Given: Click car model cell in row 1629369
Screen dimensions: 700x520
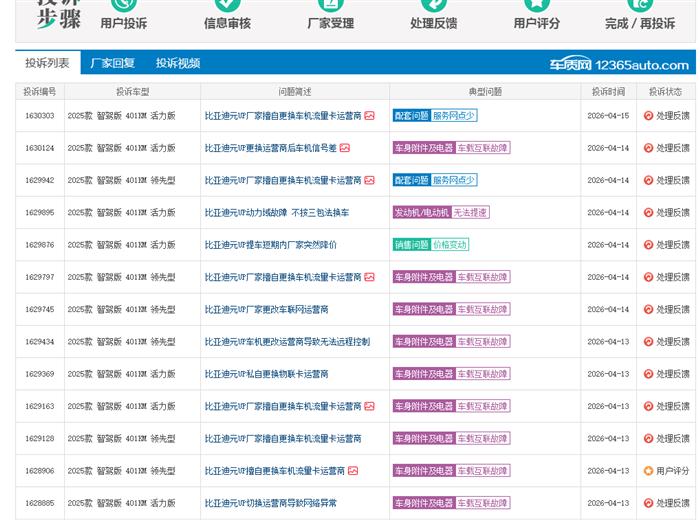Looking at the screenshot, I should pos(133,374).
